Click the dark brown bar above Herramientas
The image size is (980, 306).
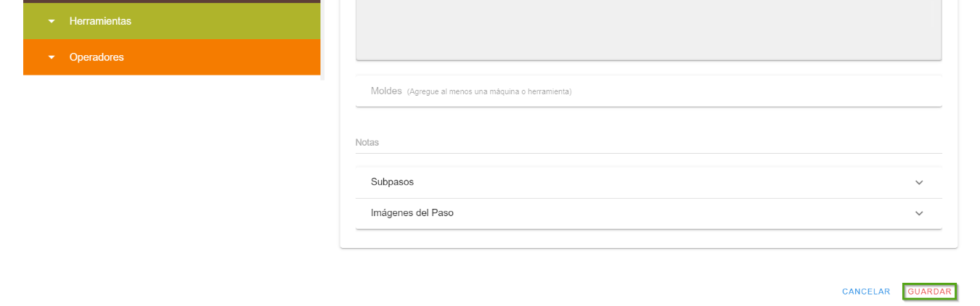pos(171,1)
